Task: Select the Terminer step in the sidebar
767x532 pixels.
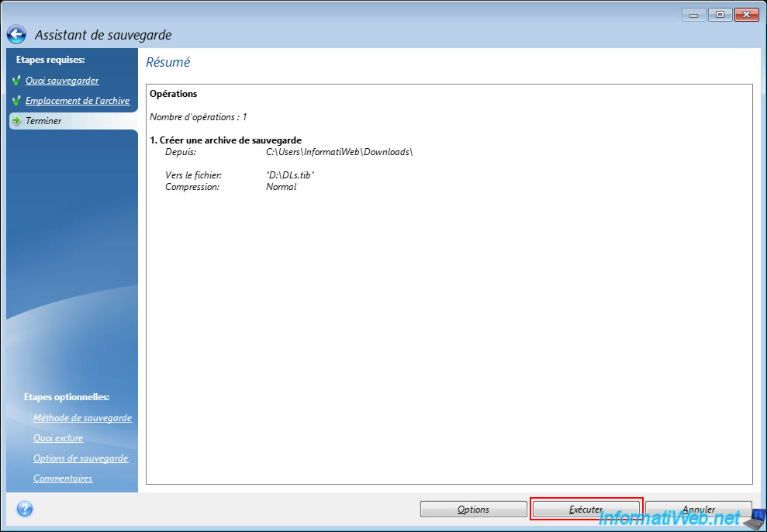Action: click(43, 121)
